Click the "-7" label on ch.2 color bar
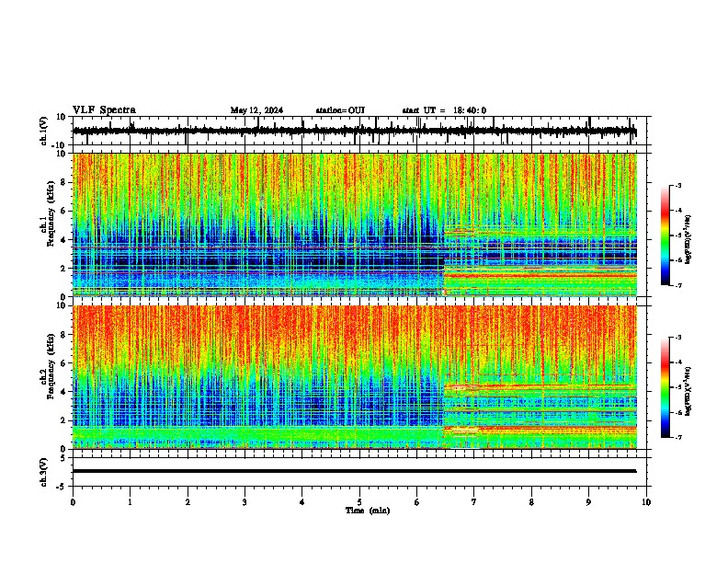 (677, 438)
